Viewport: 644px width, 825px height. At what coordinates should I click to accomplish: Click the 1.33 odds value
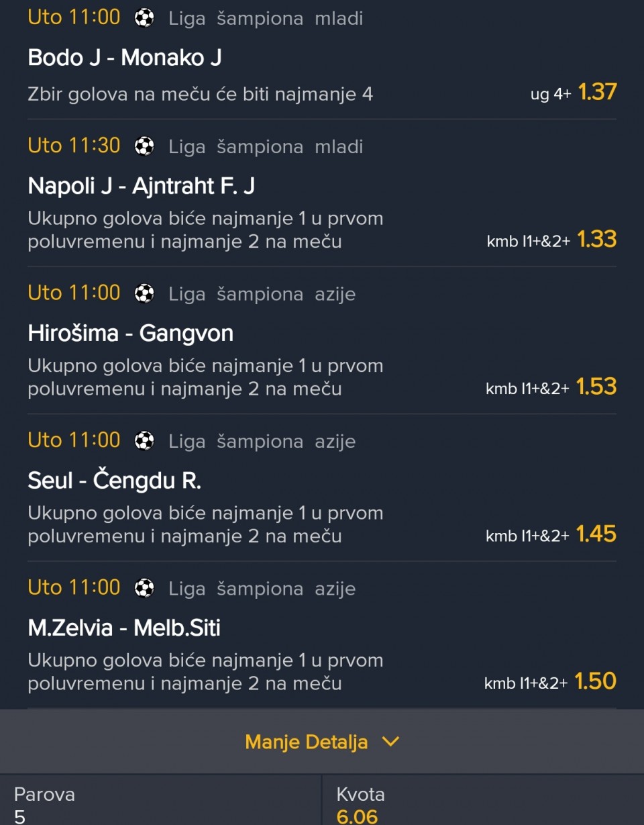(596, 240)
